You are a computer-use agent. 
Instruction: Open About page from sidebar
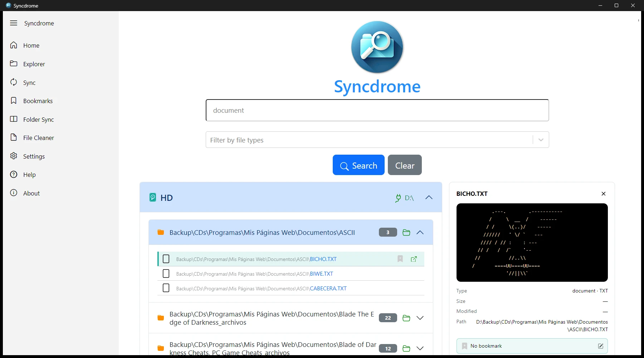point(31,193)
